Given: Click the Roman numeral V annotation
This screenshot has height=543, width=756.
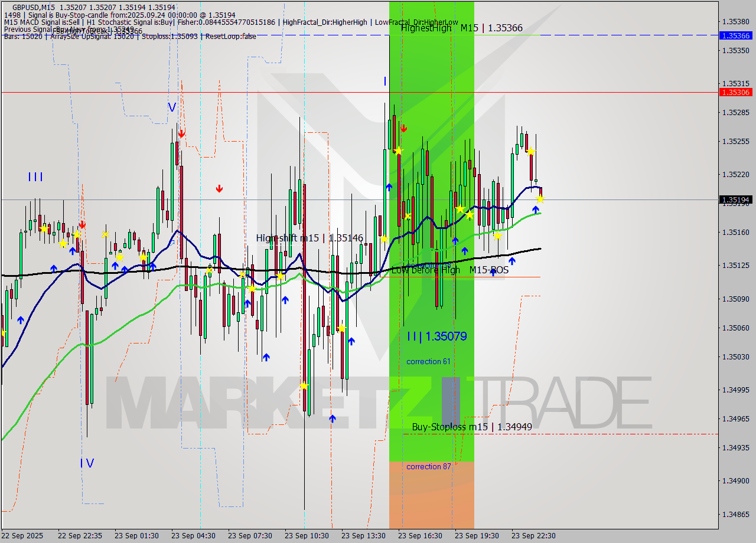Looking at the screenshot, I should tap(171, 106).
